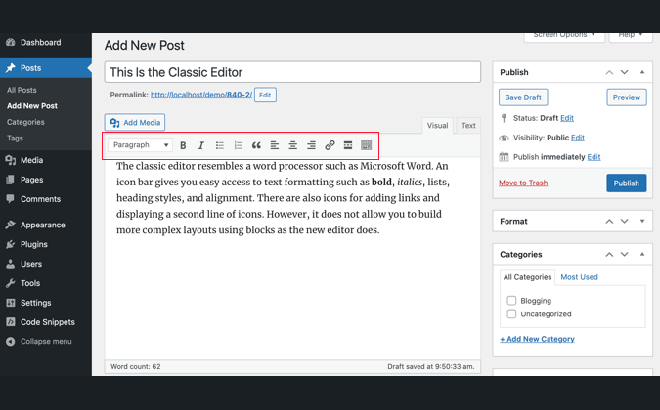Expand the Screen Options panel
Viewport: 660px width, 410px height.
564,35
